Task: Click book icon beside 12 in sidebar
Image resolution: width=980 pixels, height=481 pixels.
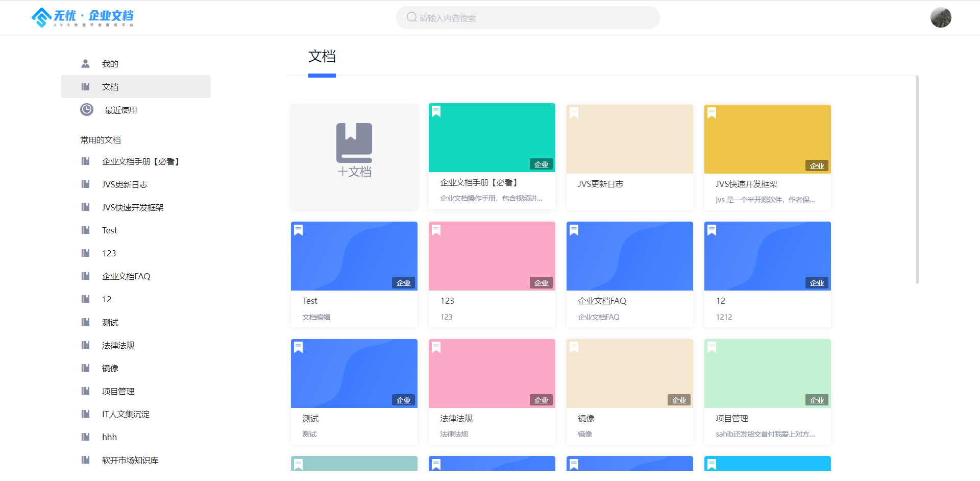Action: point(85,299)
